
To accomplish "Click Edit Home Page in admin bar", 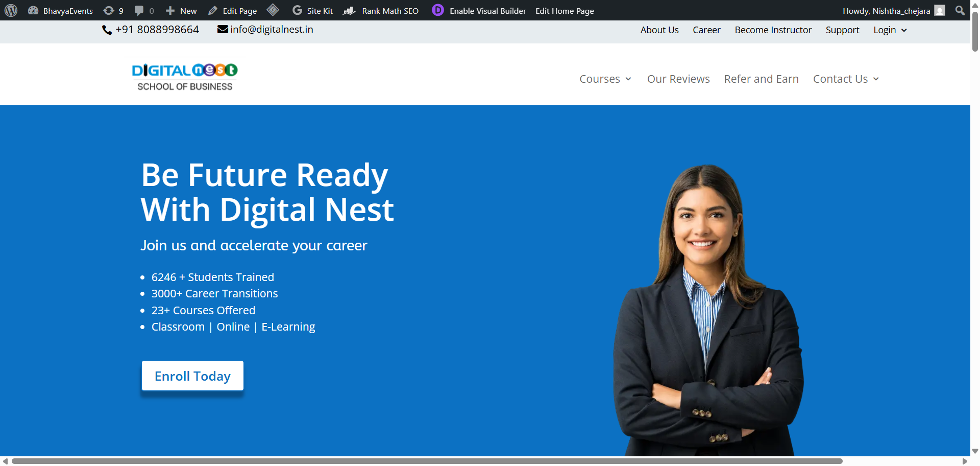I will point(565,11).
